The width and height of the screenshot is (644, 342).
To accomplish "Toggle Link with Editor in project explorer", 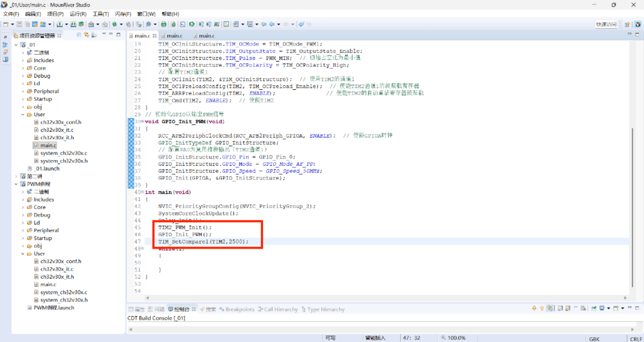I will [87, 35].
